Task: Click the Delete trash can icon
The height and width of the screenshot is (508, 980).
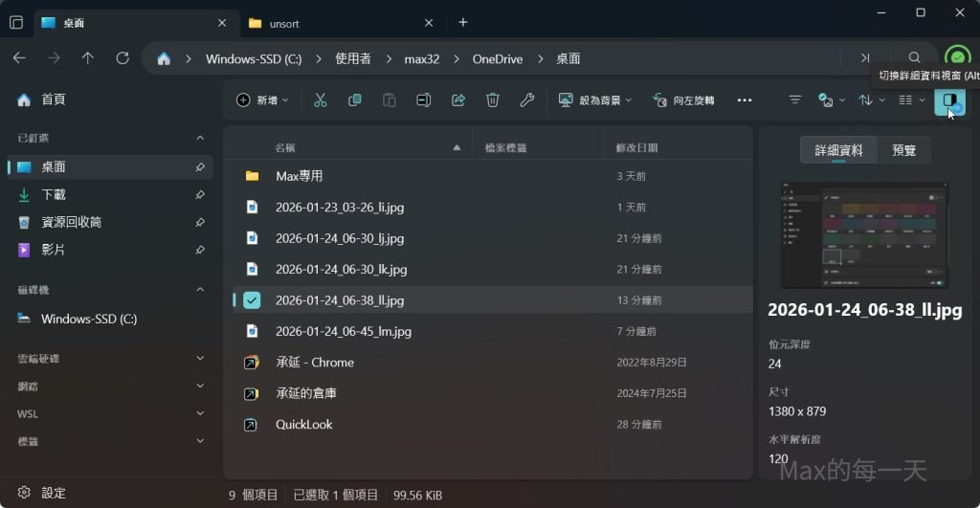Action: point(492,100)
